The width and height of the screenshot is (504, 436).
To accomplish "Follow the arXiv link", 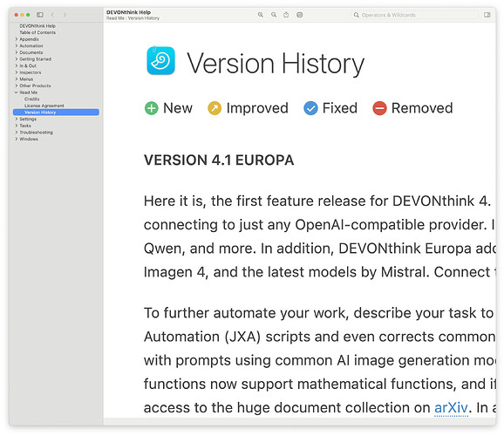I will tap(451, 408).
